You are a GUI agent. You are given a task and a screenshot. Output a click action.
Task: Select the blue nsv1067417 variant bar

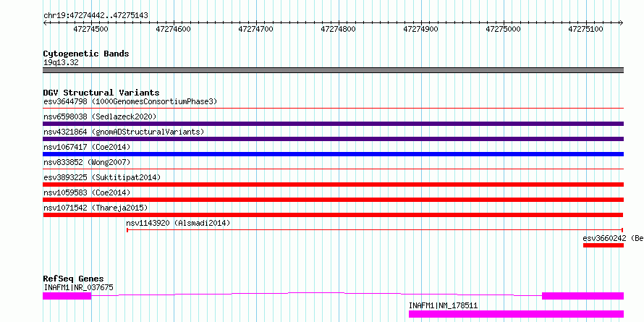pyautogui.click(x=333, y=154)
